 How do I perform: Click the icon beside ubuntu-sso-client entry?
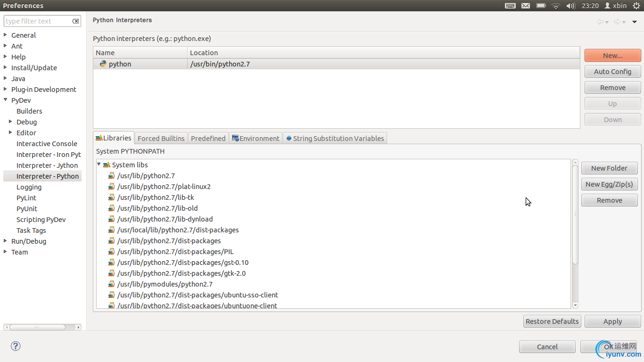click(x=111, y=295)
